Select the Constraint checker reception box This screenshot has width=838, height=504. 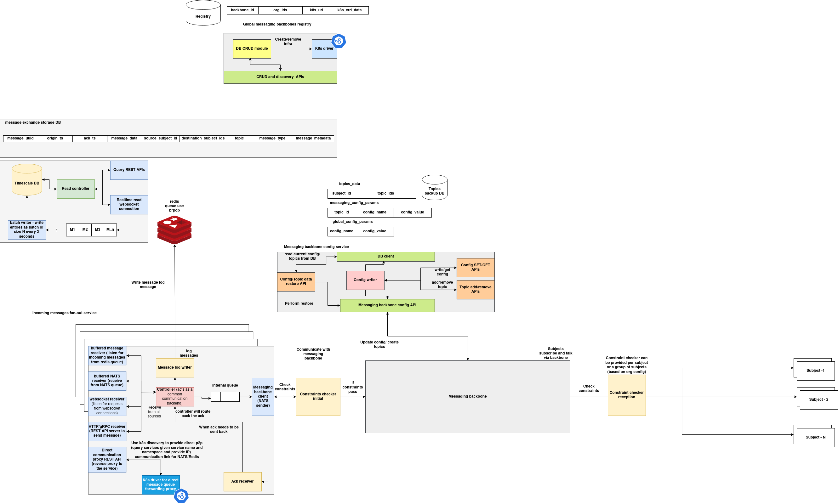626,395
